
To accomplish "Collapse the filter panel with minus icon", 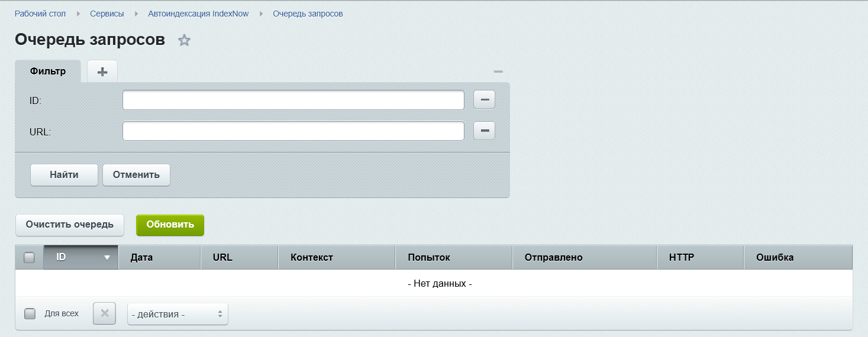I will (498, 72).
